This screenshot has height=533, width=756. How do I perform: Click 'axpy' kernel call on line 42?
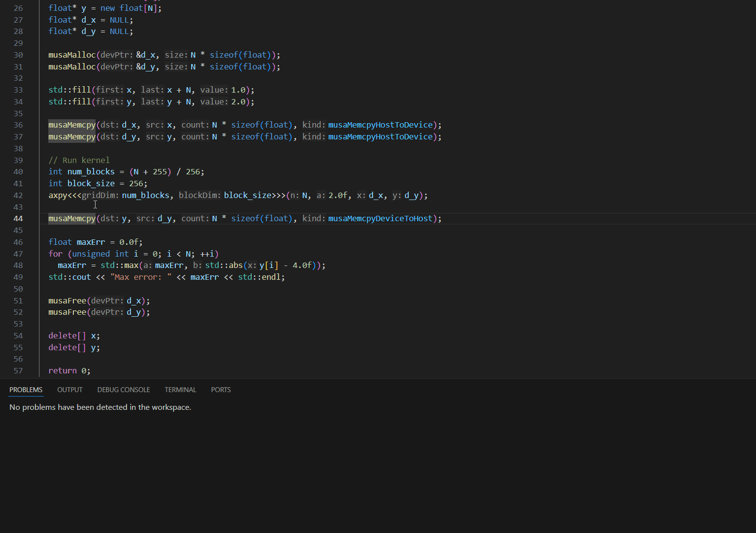click(x=58, y=196)
